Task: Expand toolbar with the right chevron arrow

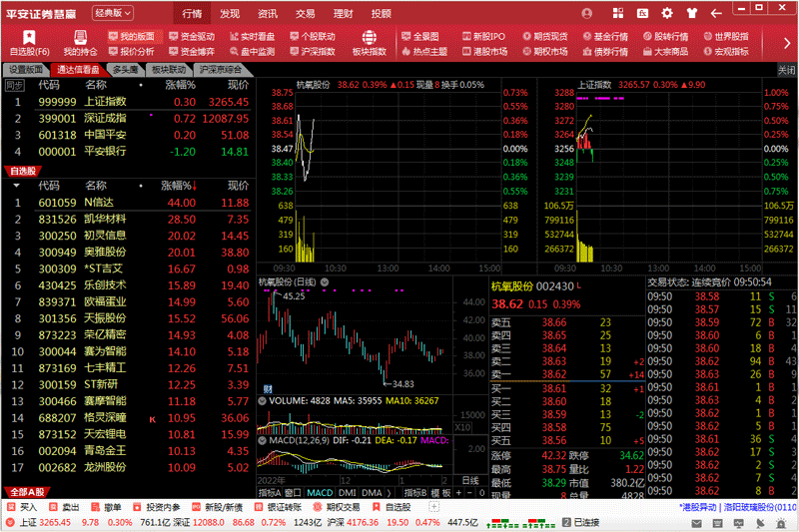Action: (787, 44)
